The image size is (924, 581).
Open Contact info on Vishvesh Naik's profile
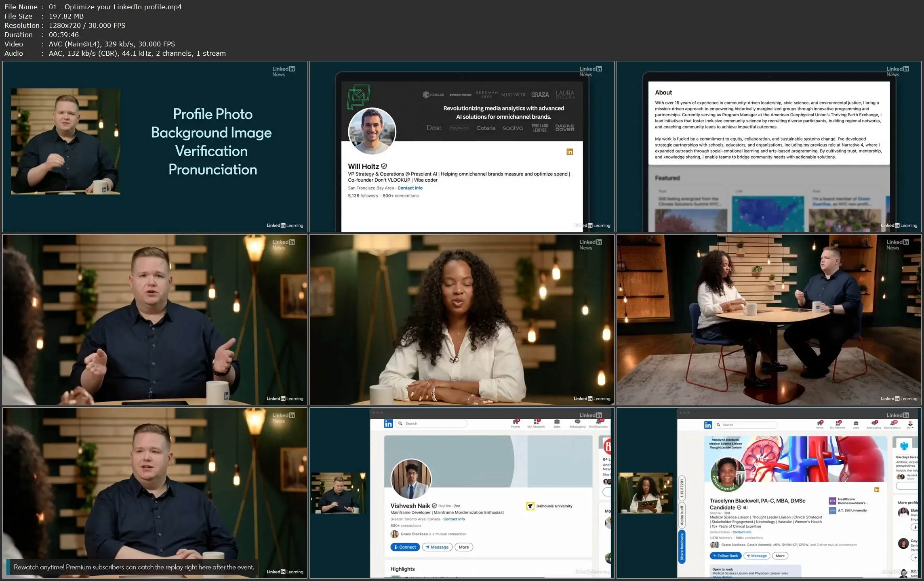pyautogui.click(x=454, y=519)
